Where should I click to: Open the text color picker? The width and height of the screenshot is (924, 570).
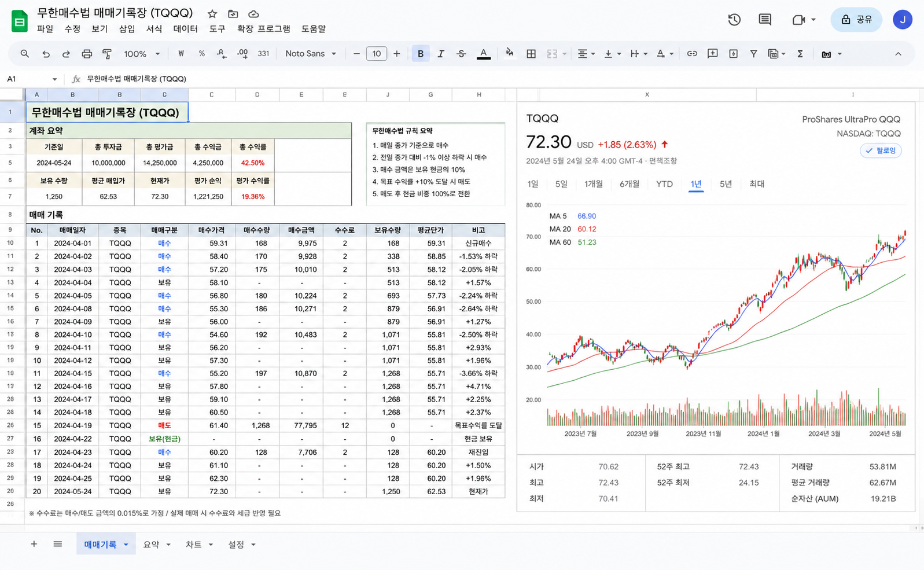[x=484, y=54]
